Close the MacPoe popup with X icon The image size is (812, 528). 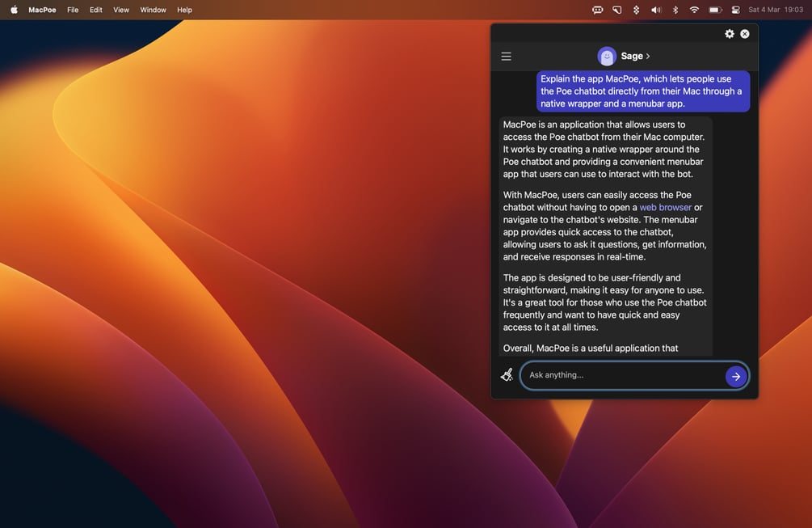coord(745,34)
